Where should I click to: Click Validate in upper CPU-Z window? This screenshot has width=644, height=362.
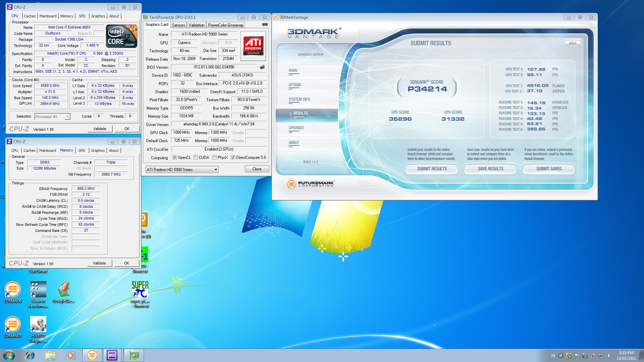pos(100,129)
